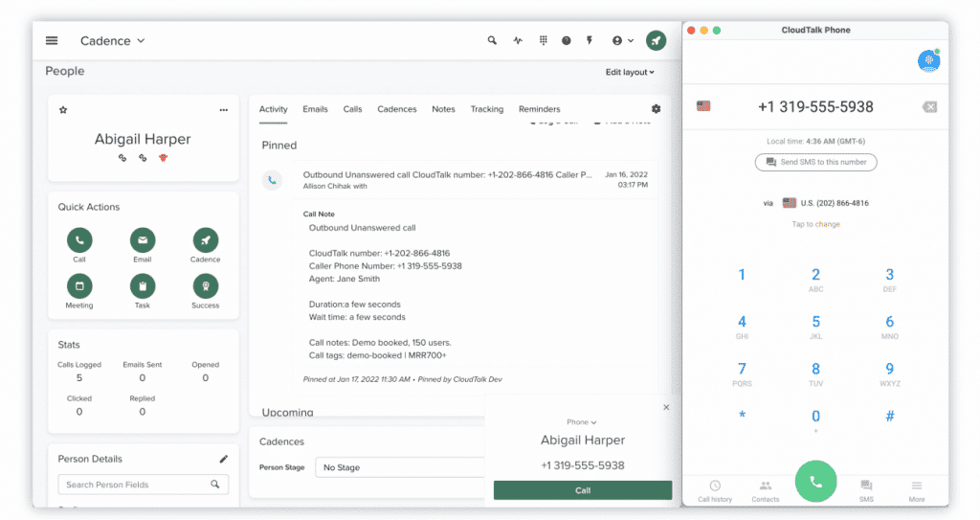This screenshot has height=520, width=980.
Task: Click the first link icon under Abigail Harper
Action: (122, 158)
